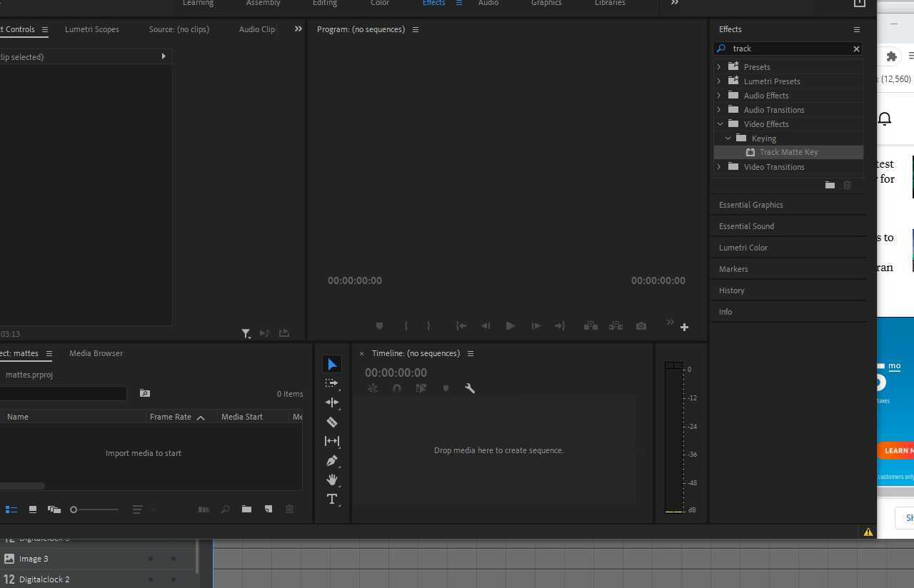914x588 pixels.
Task: Open the Media Browser tab
Action: pyautogui.click(x=96, y=353)
